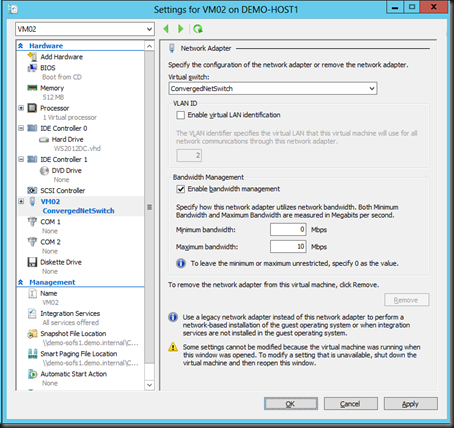Click the Remove network adapter button

click(x=407, y=300)
